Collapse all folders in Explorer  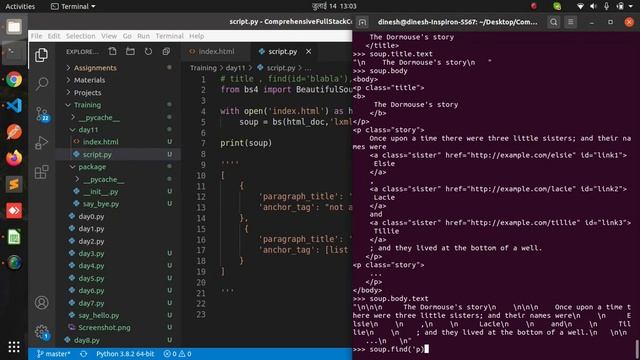[x=166, y=51]
